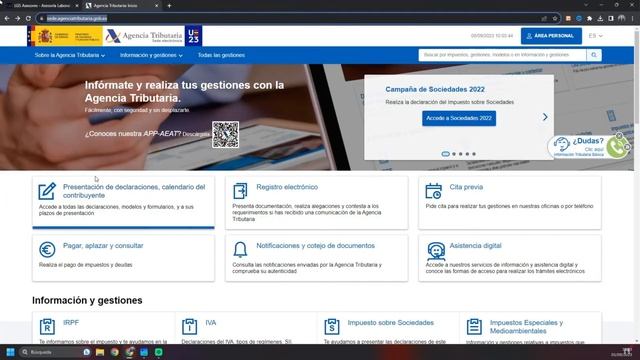
Task: Click the ÁREA PERSONAL button
Action: pyautogui.click(x=551, y=36)
